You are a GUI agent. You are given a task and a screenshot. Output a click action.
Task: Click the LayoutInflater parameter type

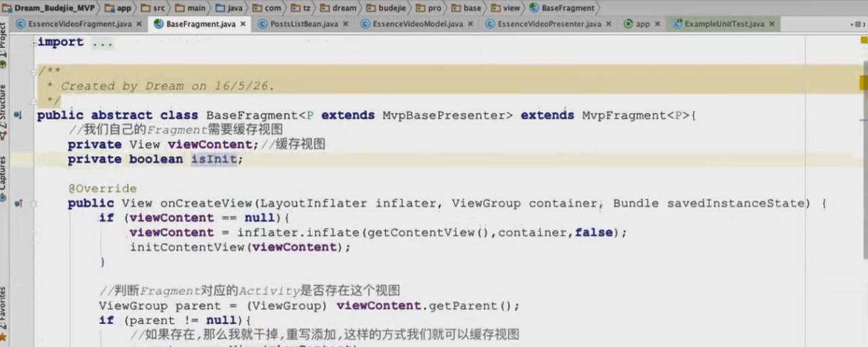pyautogui.click(x=313, y=203)
